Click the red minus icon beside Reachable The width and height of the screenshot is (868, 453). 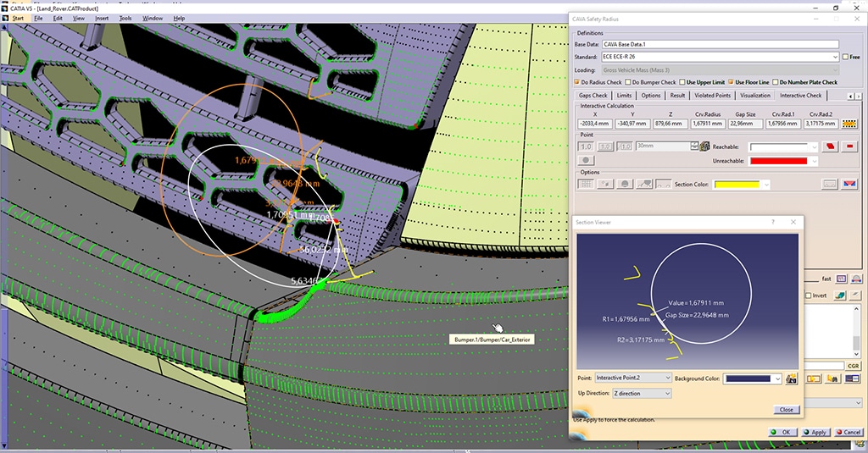click(x=849, y=146)
